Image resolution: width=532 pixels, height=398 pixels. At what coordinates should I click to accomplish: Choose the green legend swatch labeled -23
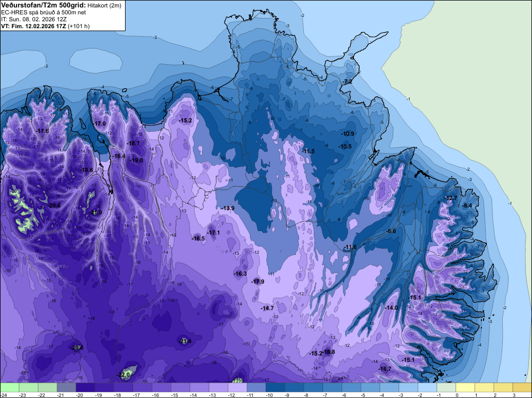[x=29, y=387]
